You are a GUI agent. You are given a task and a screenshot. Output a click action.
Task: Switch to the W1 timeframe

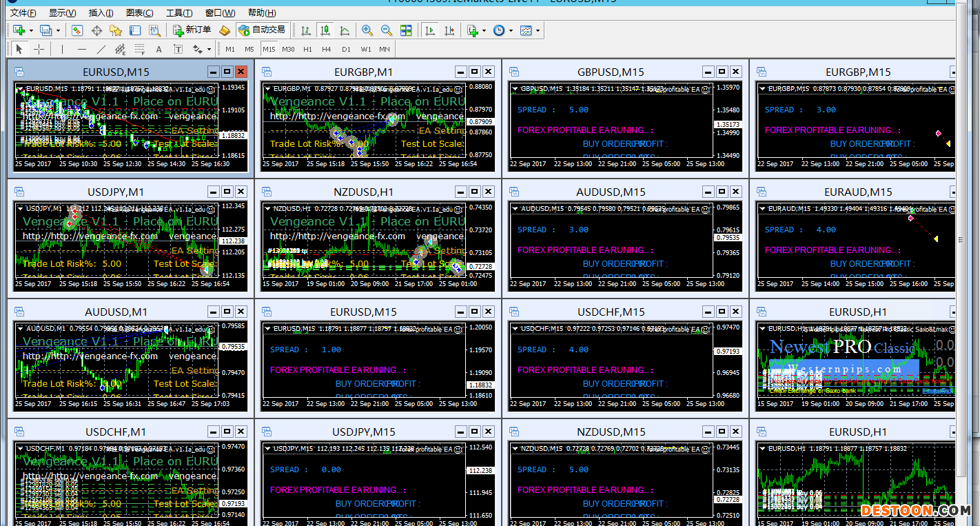(x=365, y=49)
